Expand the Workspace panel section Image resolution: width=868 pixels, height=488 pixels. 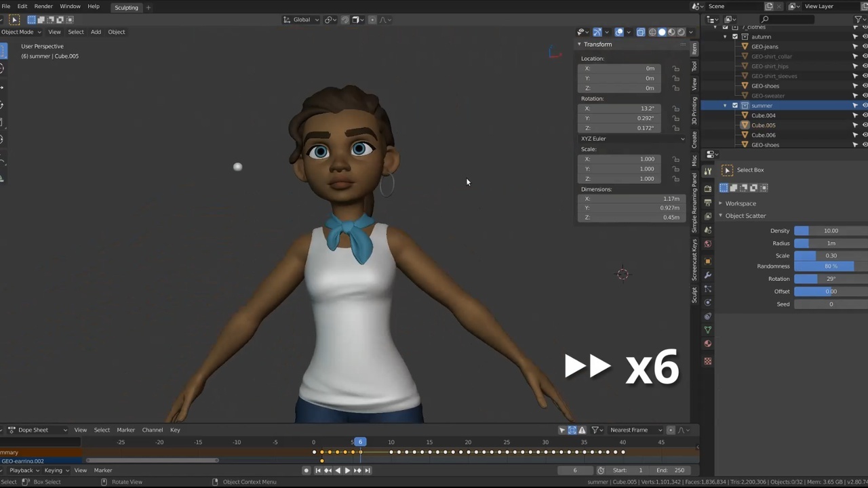tap(739, 203)
